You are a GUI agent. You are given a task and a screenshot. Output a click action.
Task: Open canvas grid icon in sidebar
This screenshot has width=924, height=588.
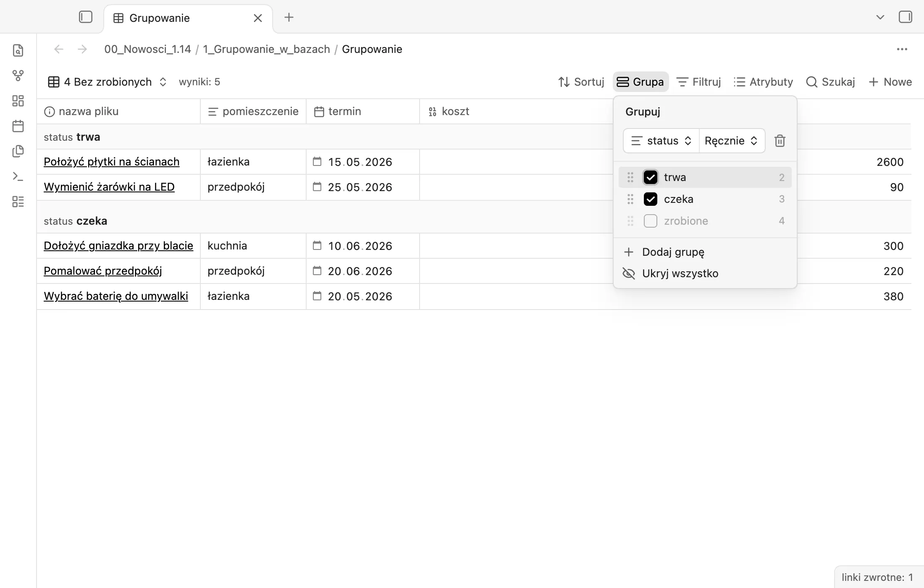[18, 101]
